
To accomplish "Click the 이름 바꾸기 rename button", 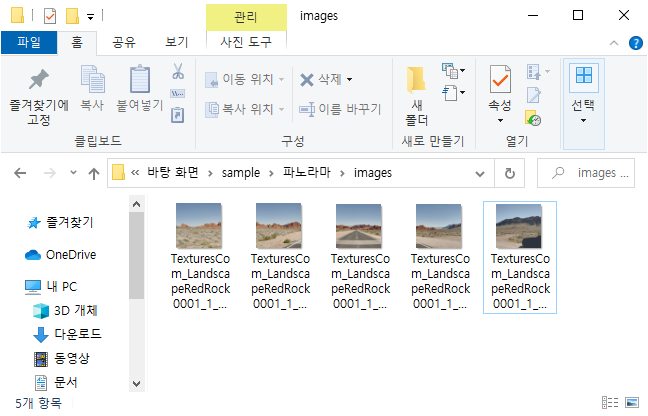I will (x=340, y=109).
